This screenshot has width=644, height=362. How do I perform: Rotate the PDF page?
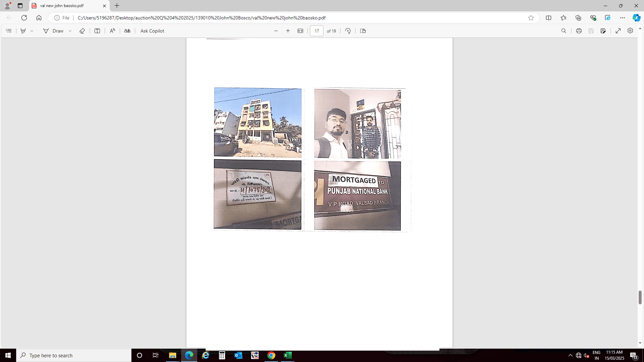pos(348,31)
